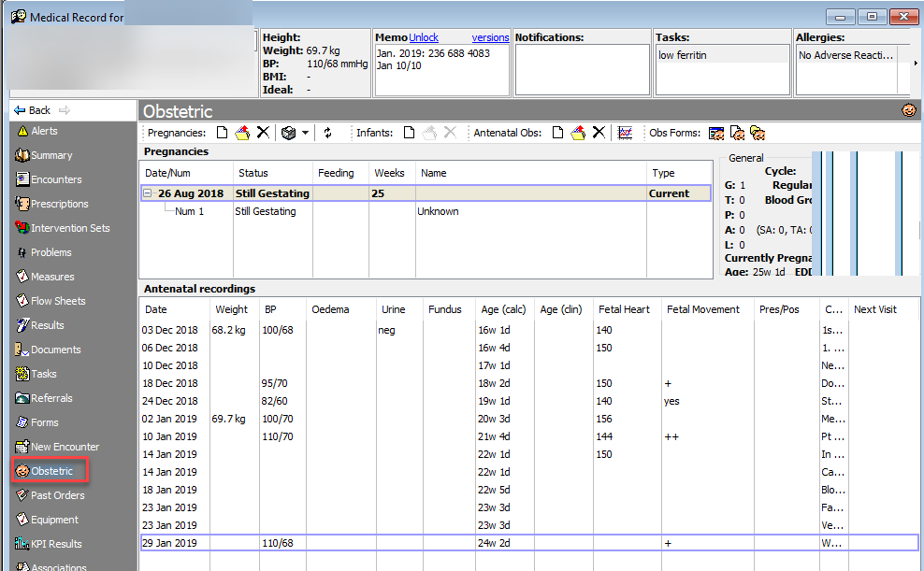
Task: Open the memo versions link
Action: (490, 37)
